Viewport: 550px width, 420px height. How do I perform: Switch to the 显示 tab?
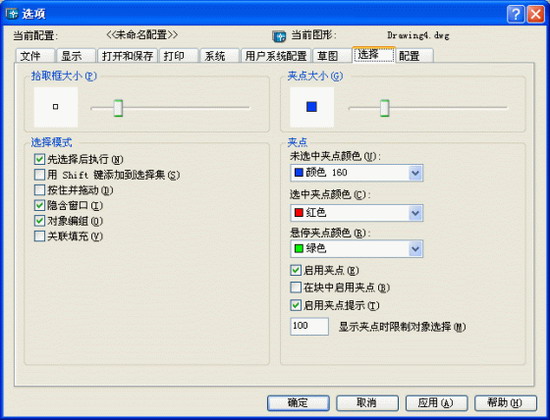tap(76, 56)
